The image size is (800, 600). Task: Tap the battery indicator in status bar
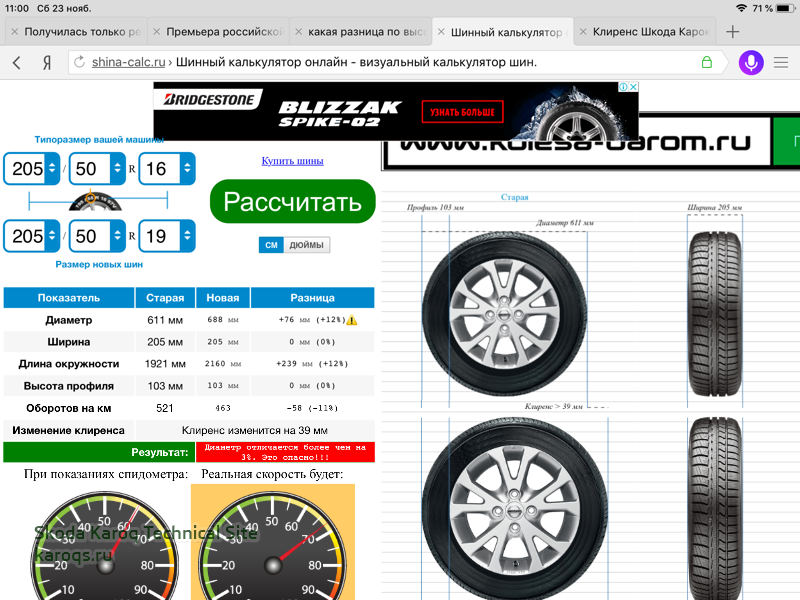click(x=785, y=8)
